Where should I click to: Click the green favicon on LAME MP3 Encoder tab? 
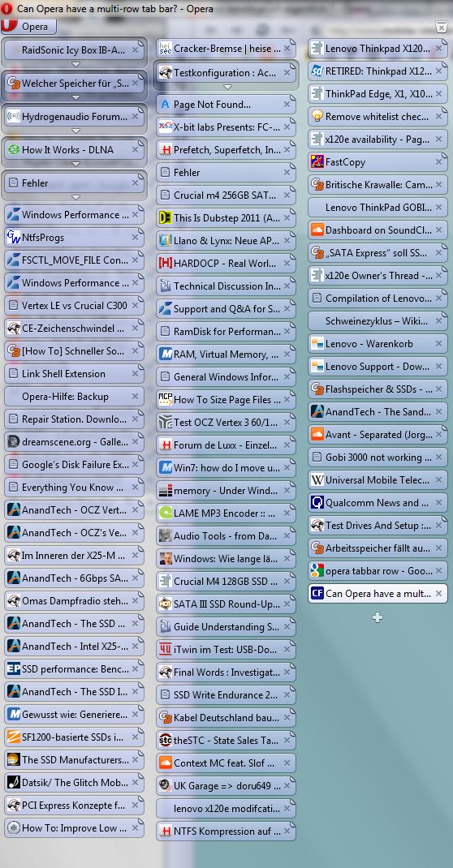pyautogui.click(x=165, y=513)
